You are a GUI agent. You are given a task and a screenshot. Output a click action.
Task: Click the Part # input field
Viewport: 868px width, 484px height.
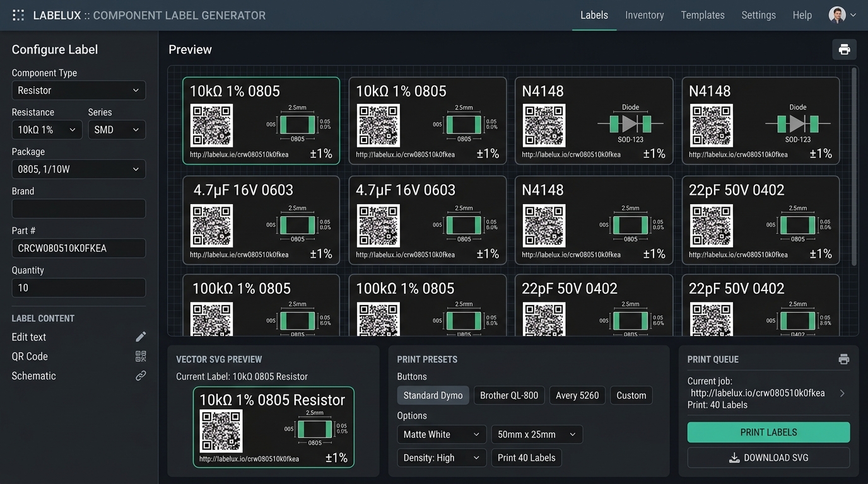[x=79, y=248]
